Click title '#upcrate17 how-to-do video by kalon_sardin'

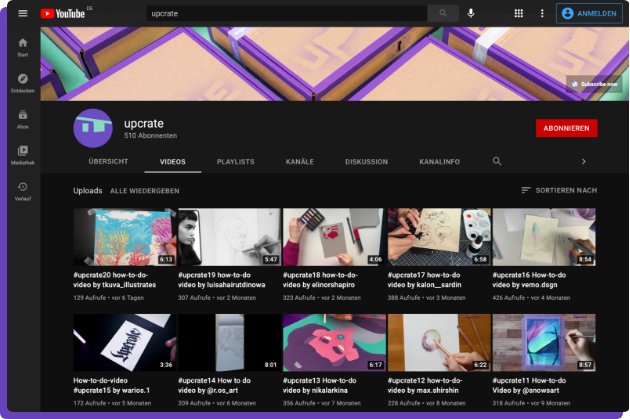point(425,280)
